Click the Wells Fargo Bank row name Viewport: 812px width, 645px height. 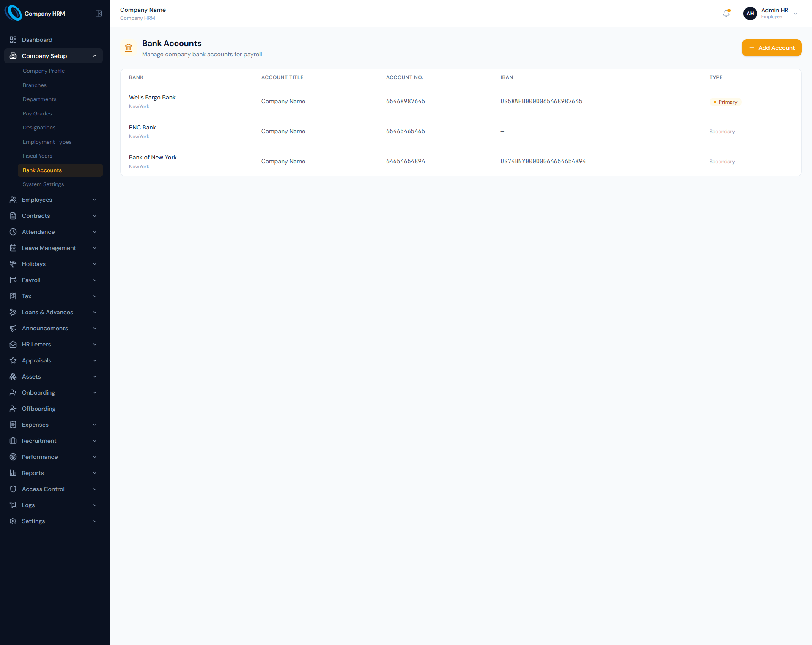(x=152, y=97)
